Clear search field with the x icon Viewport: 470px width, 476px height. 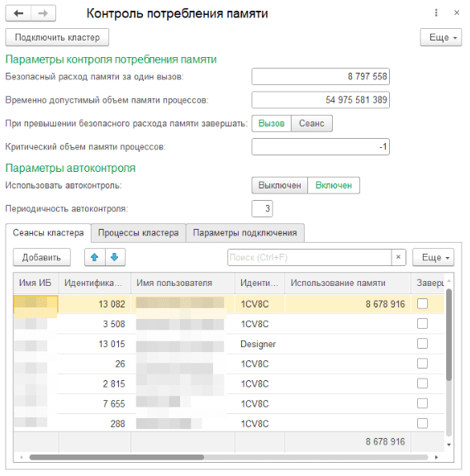click(398, 257)
